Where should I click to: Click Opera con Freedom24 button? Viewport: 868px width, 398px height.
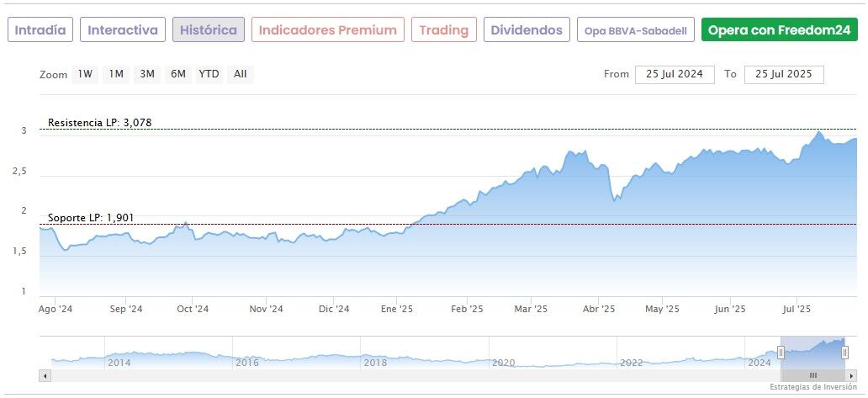pyautogui.click(x=779, y=30)
